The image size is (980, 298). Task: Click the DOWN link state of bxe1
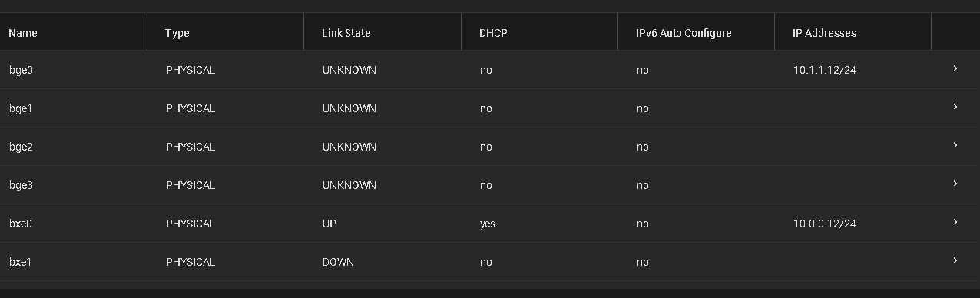(338, 262)
